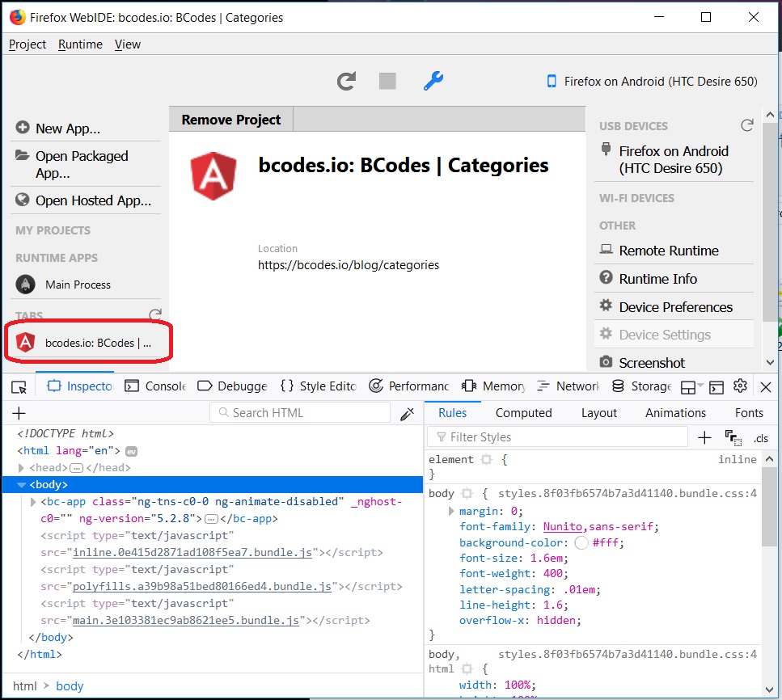Refresh the Tabs list
Screen dimensions: 782x700
click(x=155, y=314)
